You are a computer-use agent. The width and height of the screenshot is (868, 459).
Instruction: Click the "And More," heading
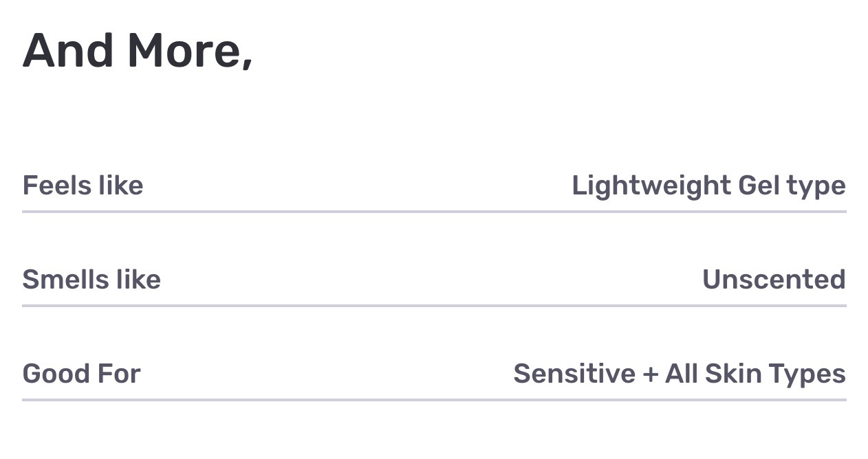138,52
